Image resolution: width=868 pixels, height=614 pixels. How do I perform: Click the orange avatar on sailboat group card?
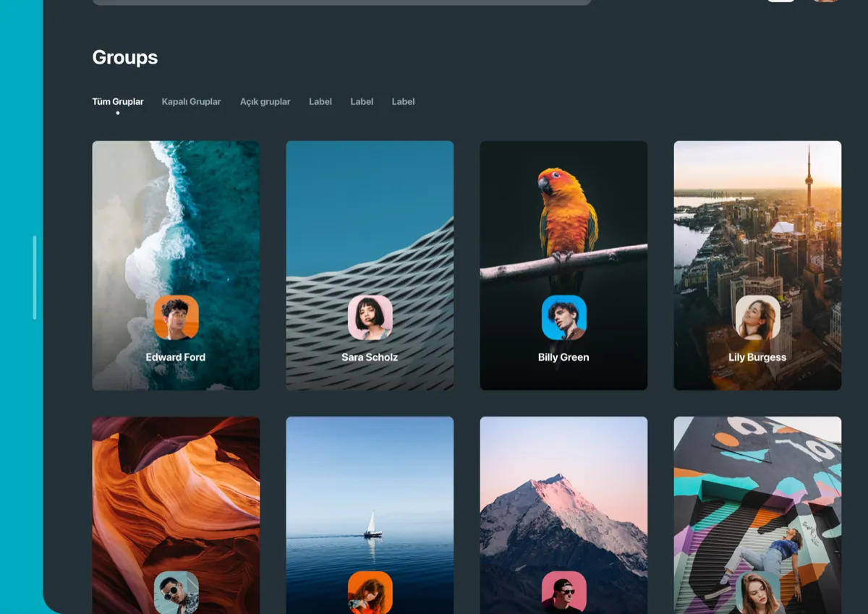tap(370, 592)
